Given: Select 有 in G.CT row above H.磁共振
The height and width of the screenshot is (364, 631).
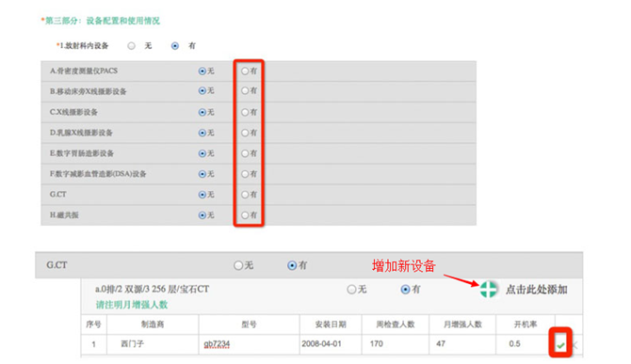Looking at the screenshot, I should (245, 195).
